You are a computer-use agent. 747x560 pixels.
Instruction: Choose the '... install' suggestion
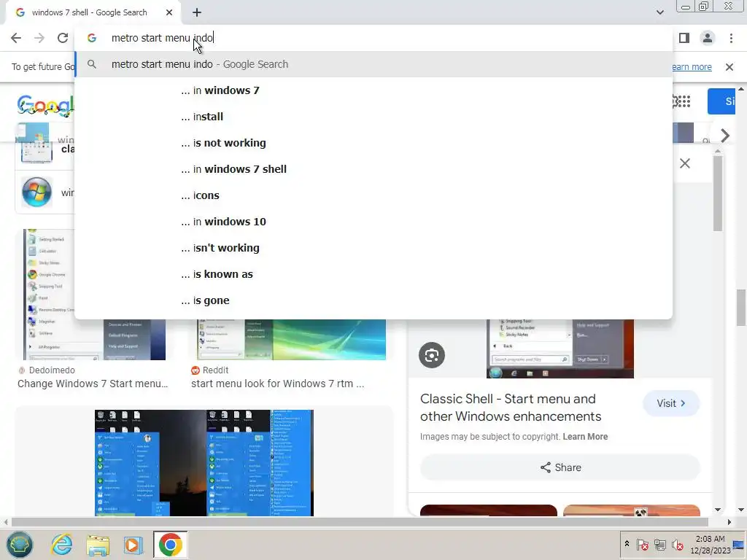373,117
